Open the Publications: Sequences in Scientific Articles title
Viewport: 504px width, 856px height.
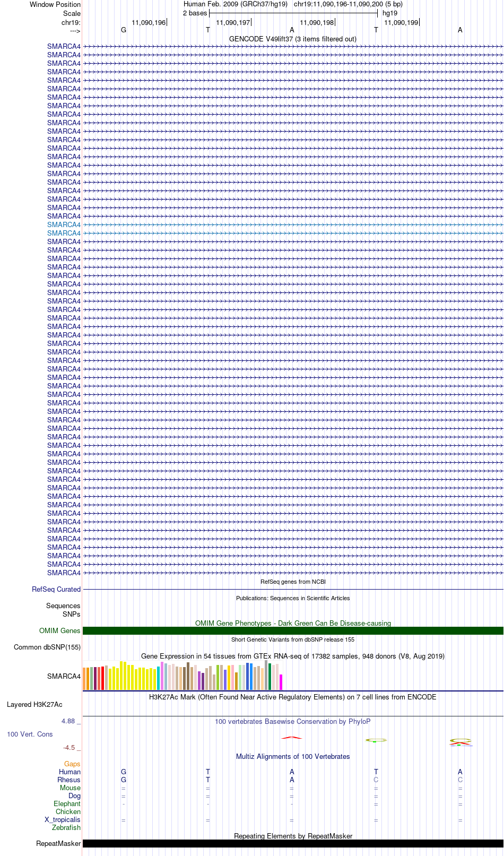(x=293, y=598)
